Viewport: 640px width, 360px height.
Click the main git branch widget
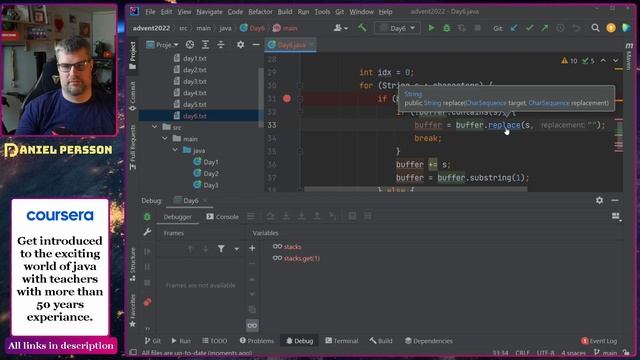click(x=606, y=352)
